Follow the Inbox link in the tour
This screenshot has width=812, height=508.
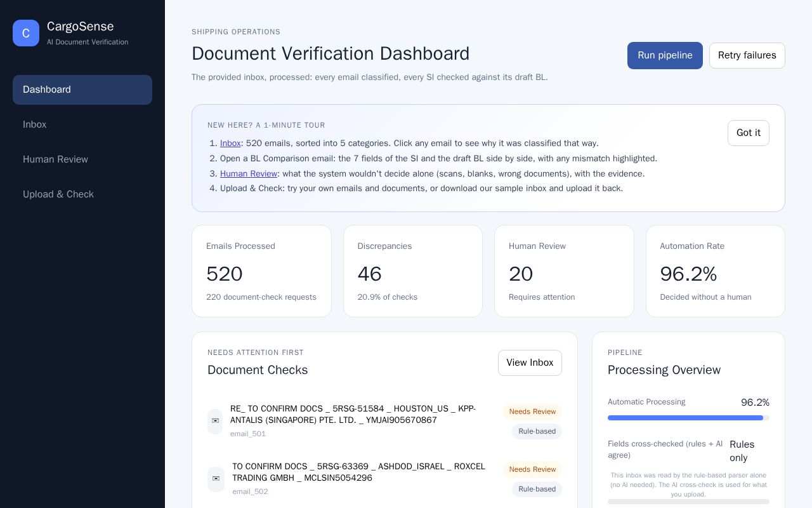[x=230, y=144]
